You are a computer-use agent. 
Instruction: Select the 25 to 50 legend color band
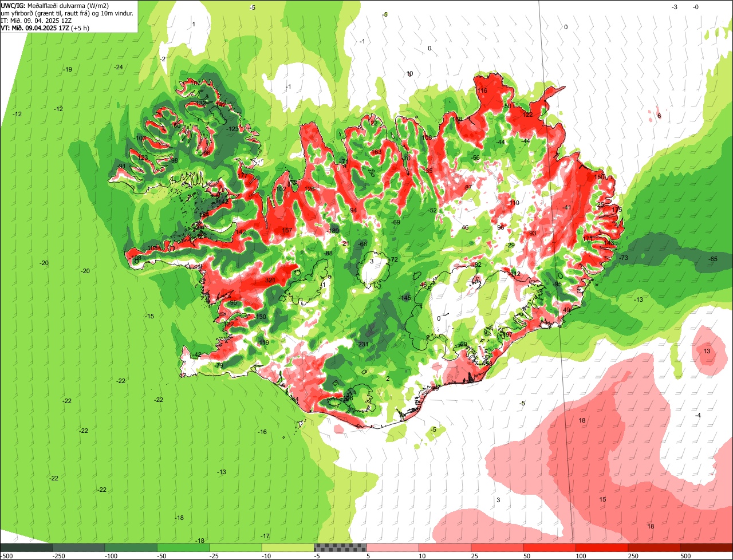click(x=498, y=548)
